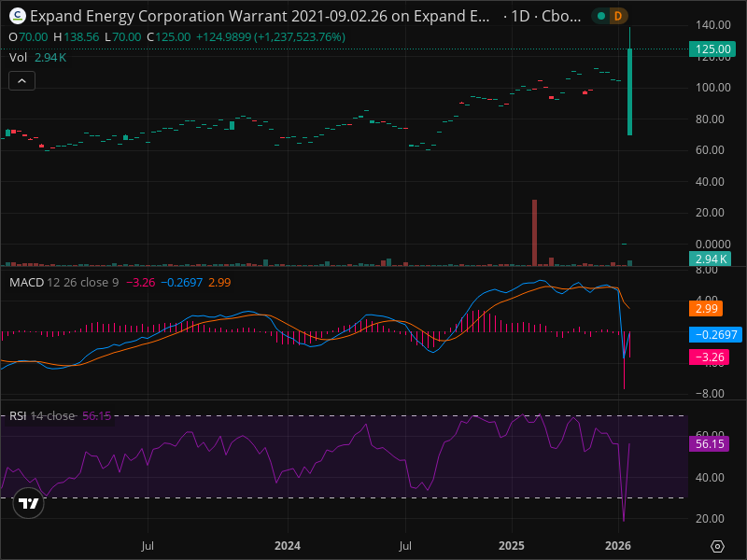Image resolution: width=747 pixels, height=560 pixels.
Task: Select the RSI 14 close legend
Action: click(x=42, y=415)
